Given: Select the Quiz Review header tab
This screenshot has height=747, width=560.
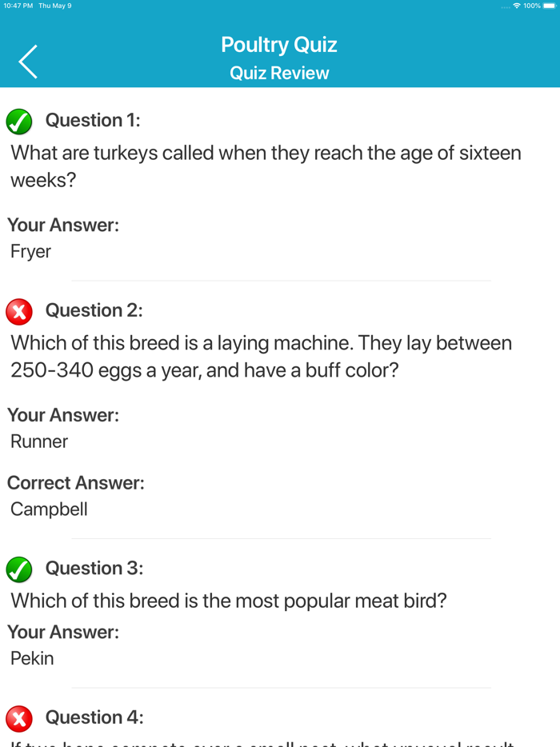Looking at the screenshot, I should (x=278, y=73).
